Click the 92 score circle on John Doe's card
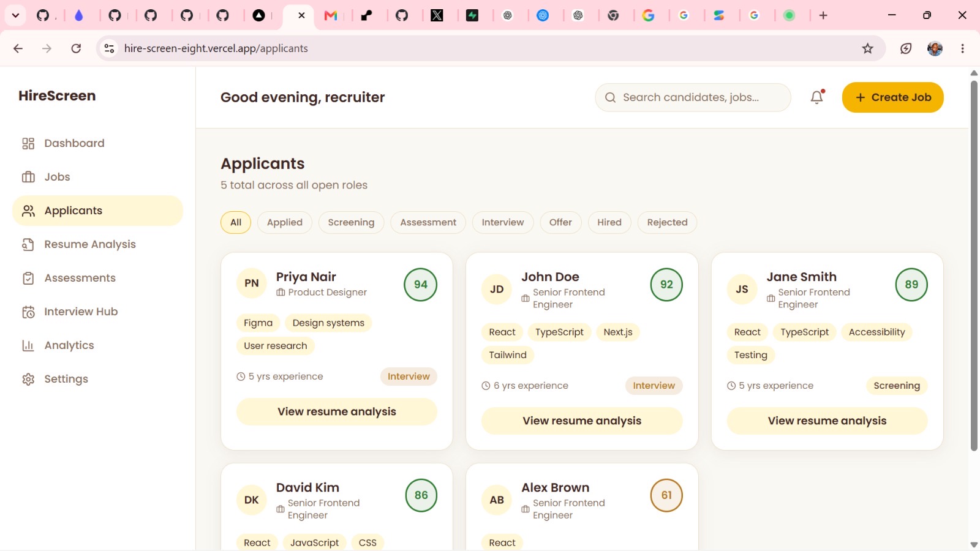980x551 pixels. click(666, 285)
